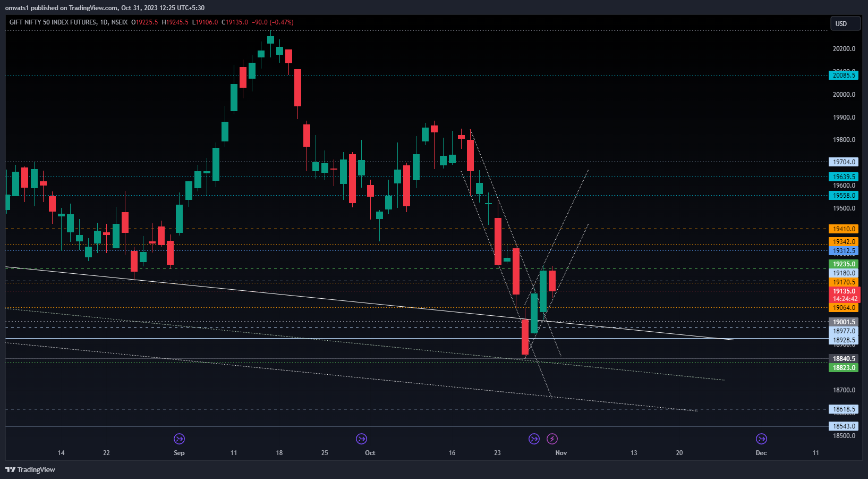Click the GIFT NIFTY 50 INDEX FUTURES title
The image size is (868, 479).
pyautogui.click(x=53, y=22)
